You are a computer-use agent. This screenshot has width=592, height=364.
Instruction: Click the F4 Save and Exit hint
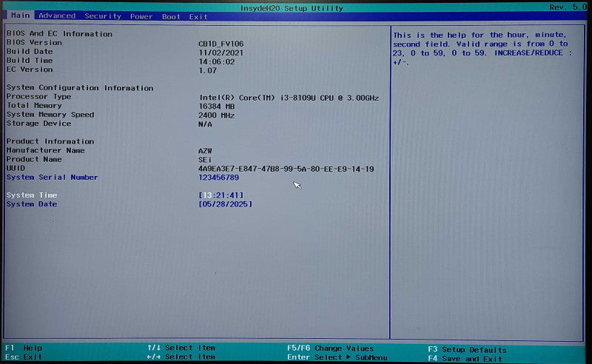tap(465, 359)
